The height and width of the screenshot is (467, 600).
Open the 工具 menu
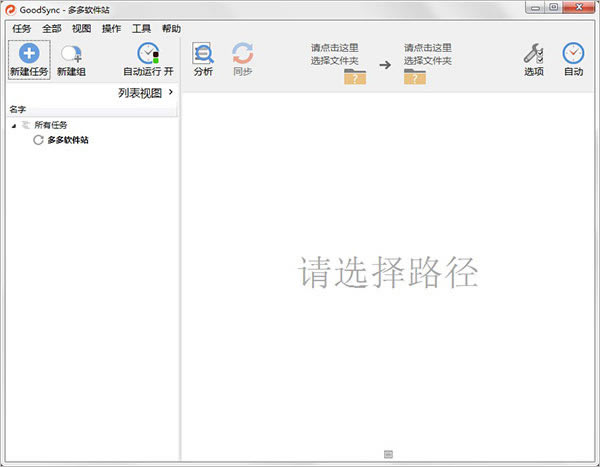[141, 29]
